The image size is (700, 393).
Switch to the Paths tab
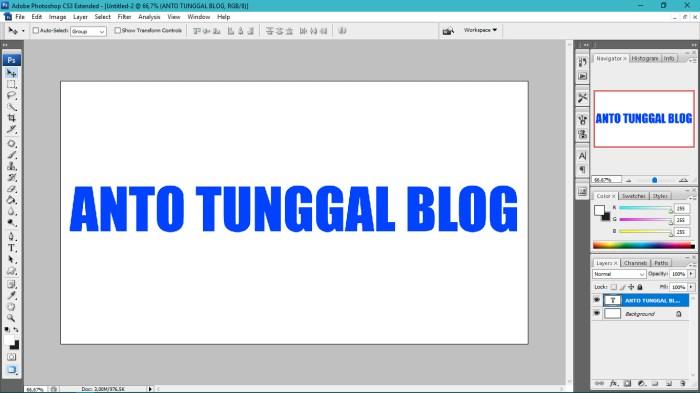661,263
